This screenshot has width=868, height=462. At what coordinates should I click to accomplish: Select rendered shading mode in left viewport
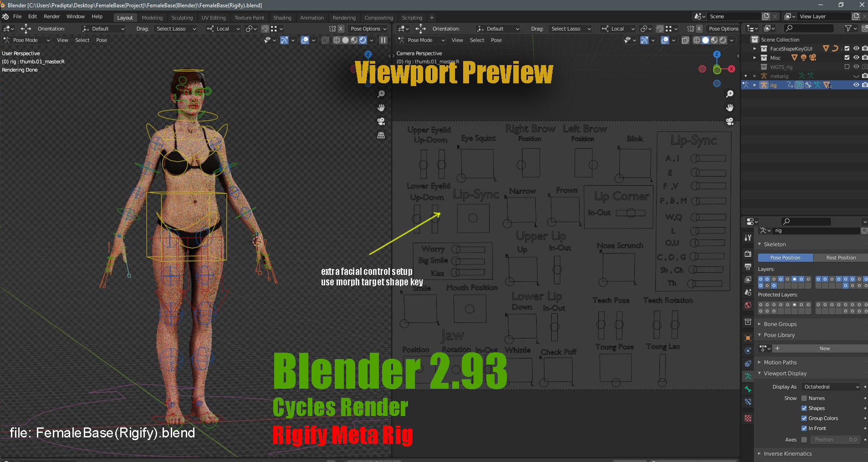coord(363,40)
